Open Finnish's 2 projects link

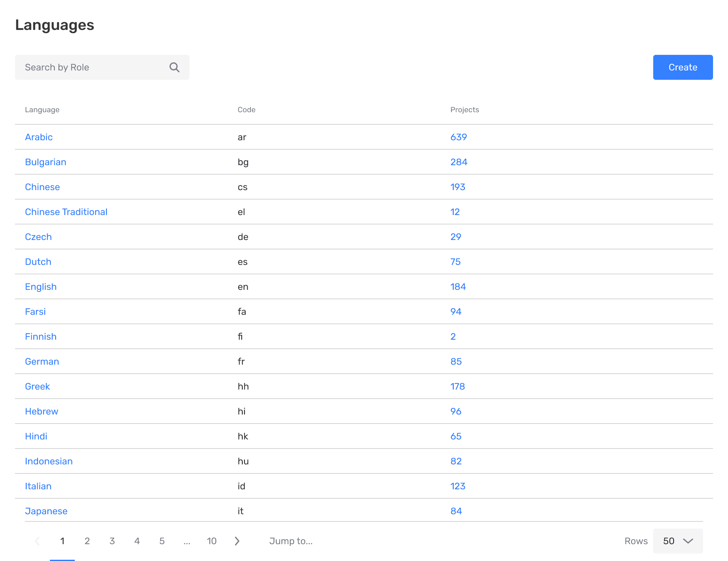tap(453, 336)
